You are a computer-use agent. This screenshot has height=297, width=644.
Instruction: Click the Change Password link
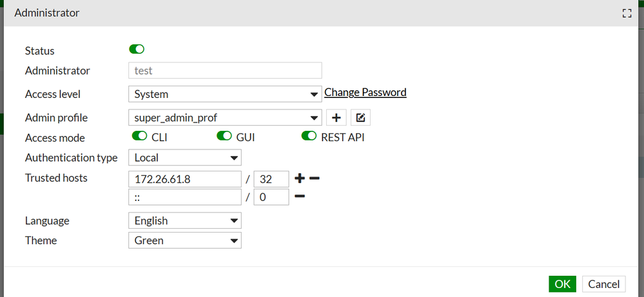point(366,92)
